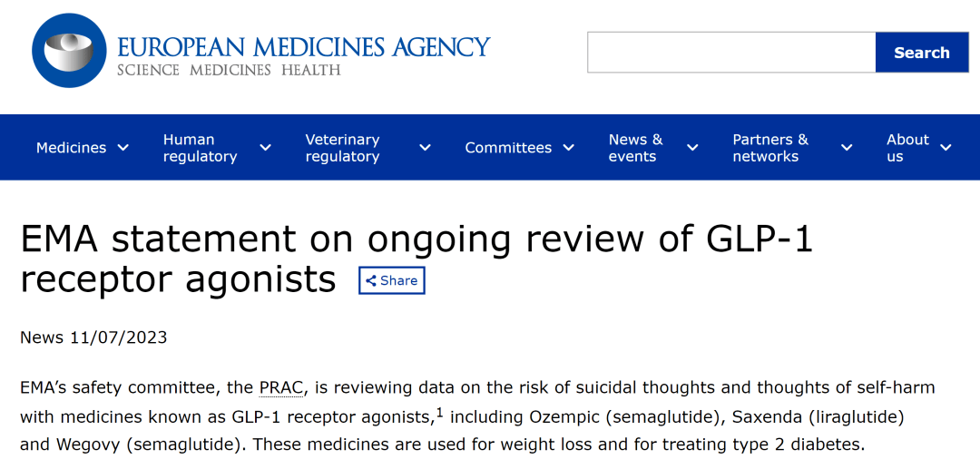Image resolution: width=980 pixels, height=469 pixels.
Task: Go to Partners & networks menu
Action: coord(769,148)
